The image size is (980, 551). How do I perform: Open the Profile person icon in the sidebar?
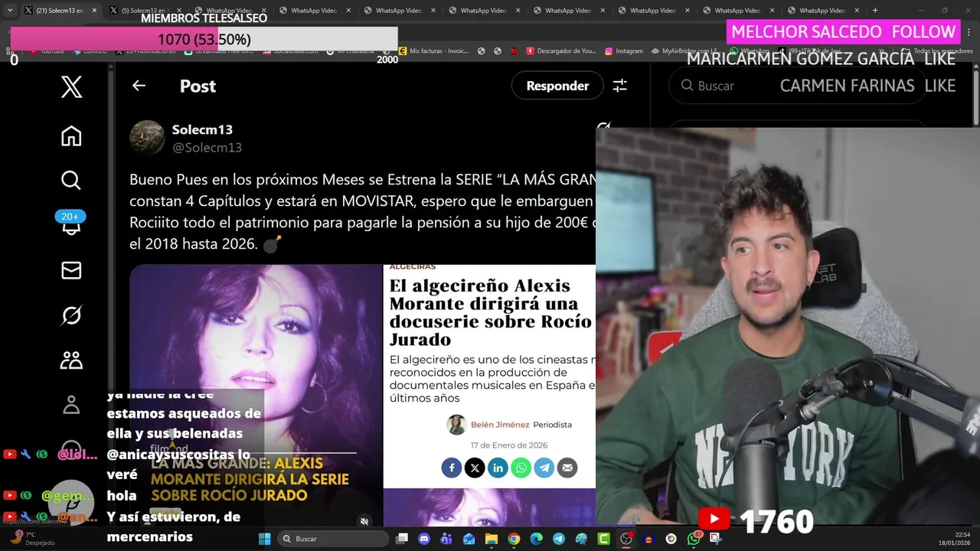pyautogui.click(x=71, y=405)
